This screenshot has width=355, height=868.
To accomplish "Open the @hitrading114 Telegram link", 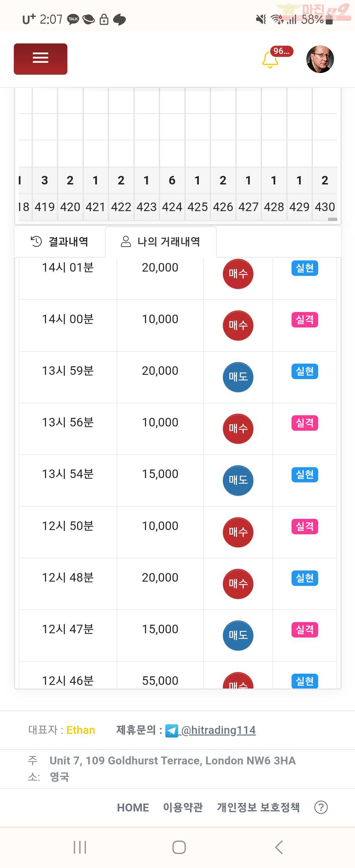I will tap(218, 730).
